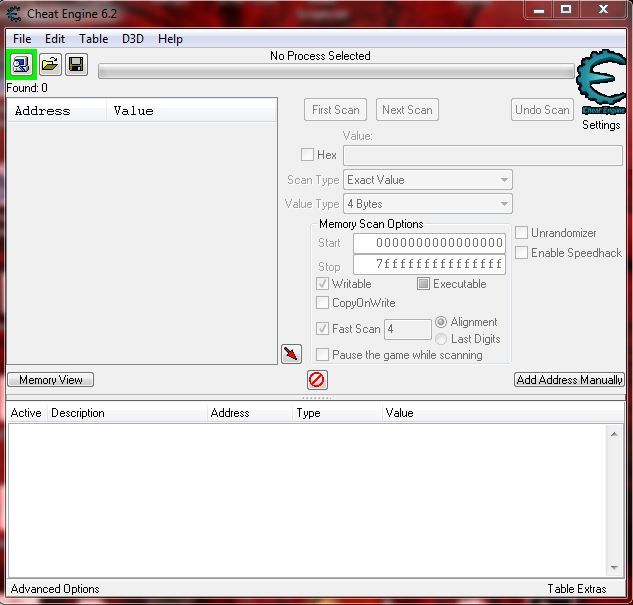Click the Type column header in address table
This screenshot has width=633, height=605.
337,413
